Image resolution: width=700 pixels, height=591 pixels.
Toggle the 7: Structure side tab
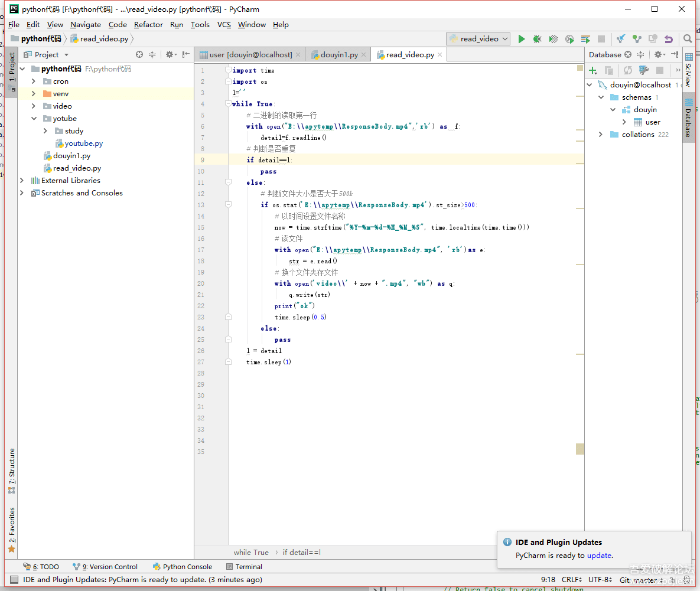coord(12,471)
